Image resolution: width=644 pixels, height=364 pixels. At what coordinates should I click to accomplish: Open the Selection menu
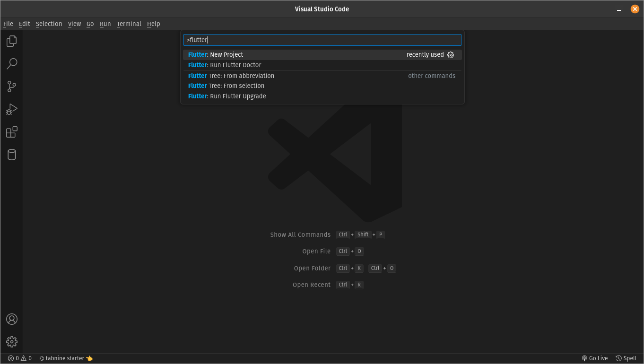(49, 24)
